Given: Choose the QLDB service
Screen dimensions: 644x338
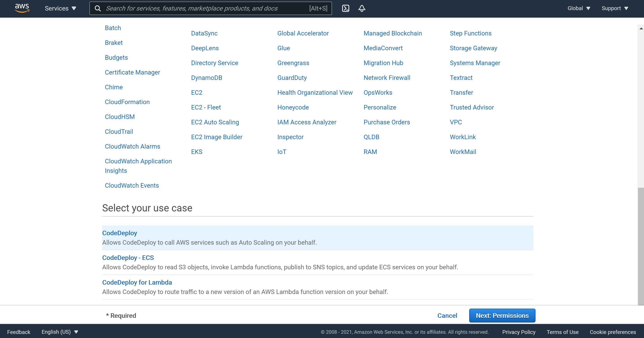Looking at the screenshot, I should point(371,137).
